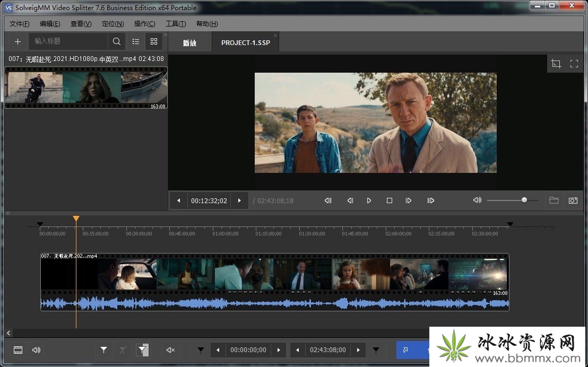Select the crop tool in preview

click(x=556, y=64)
